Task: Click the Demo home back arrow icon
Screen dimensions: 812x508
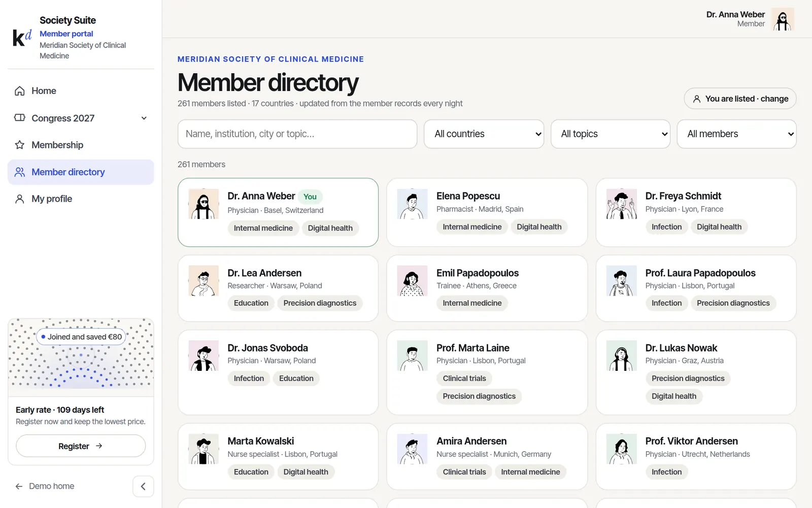Action: pyautogui.click(x=19, y=487)
